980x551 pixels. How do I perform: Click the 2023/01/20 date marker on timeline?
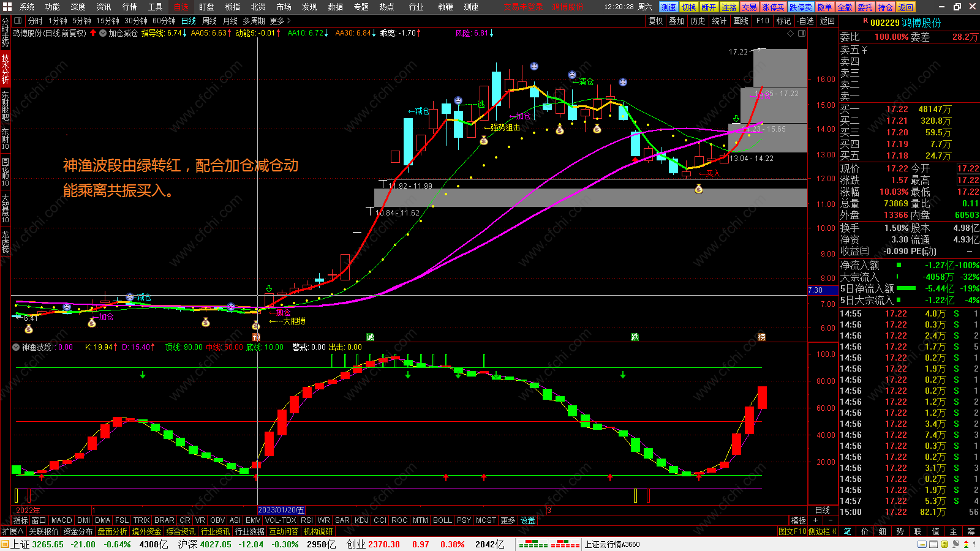(281, 510)
